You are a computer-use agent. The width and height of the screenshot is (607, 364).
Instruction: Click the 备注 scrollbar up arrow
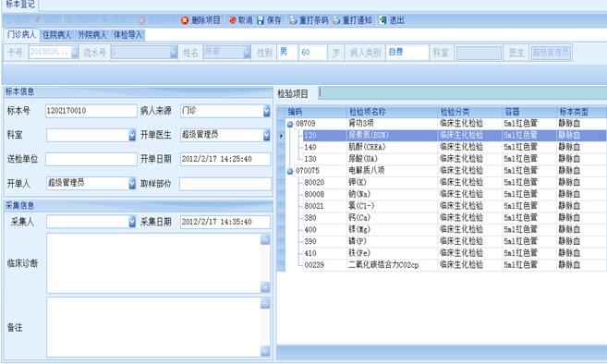click(x=265, y=304)
